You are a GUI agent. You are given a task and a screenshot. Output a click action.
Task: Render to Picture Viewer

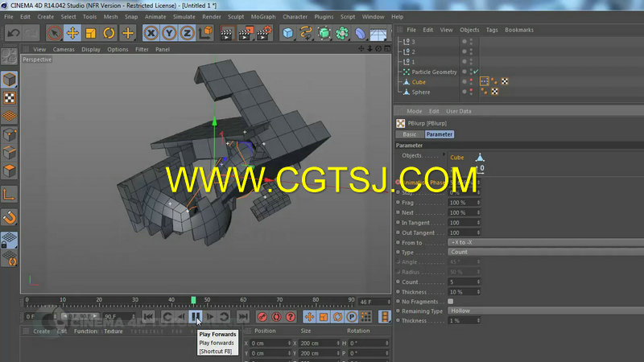tap(246, 33)
